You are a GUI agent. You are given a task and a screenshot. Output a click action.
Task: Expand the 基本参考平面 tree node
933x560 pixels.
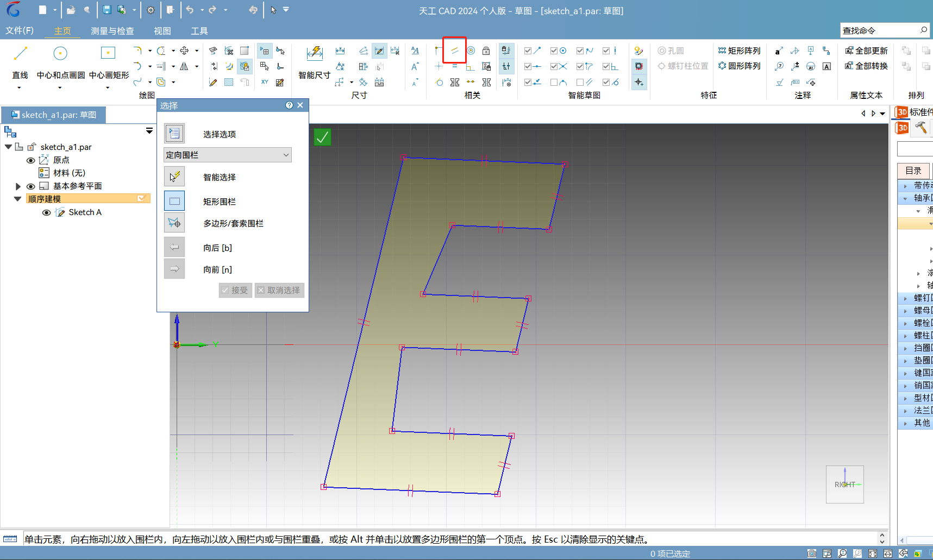tap(18, 186)
